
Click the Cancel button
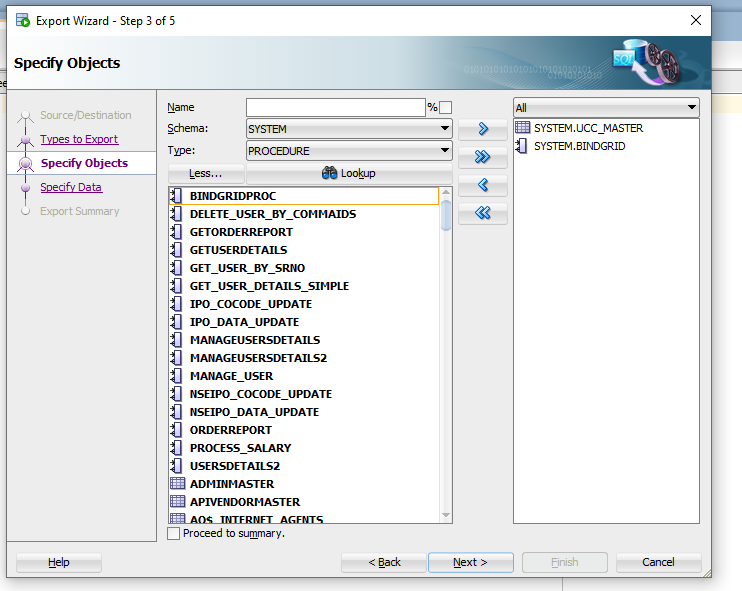(x=658, y=562)
